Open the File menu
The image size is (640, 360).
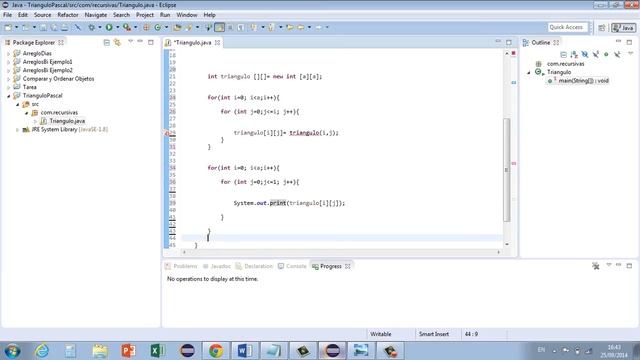7,15
